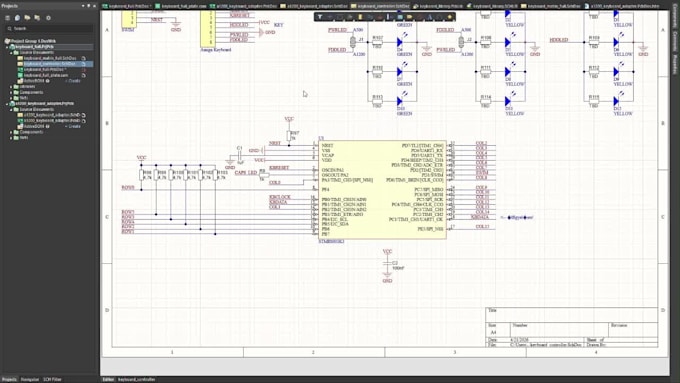680x383 pixels.
Task: Expand Nets folder under keyboard_full
Action: [11, 98]
